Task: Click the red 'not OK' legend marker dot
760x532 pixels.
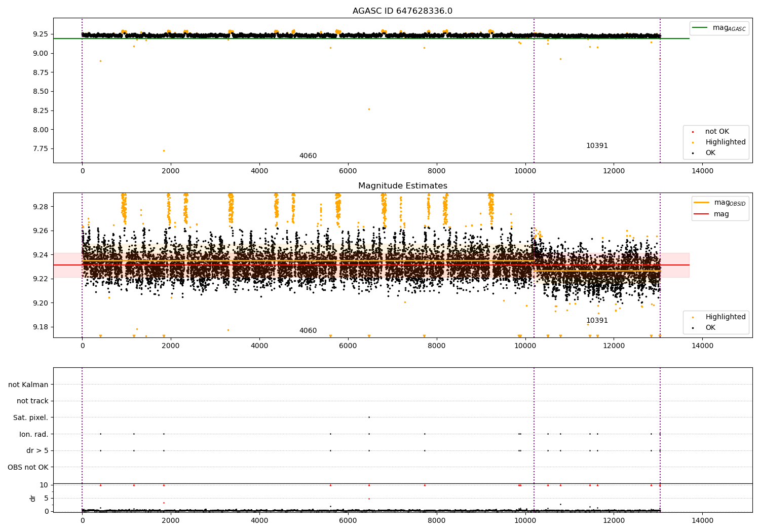Action: tap(693, 132)
